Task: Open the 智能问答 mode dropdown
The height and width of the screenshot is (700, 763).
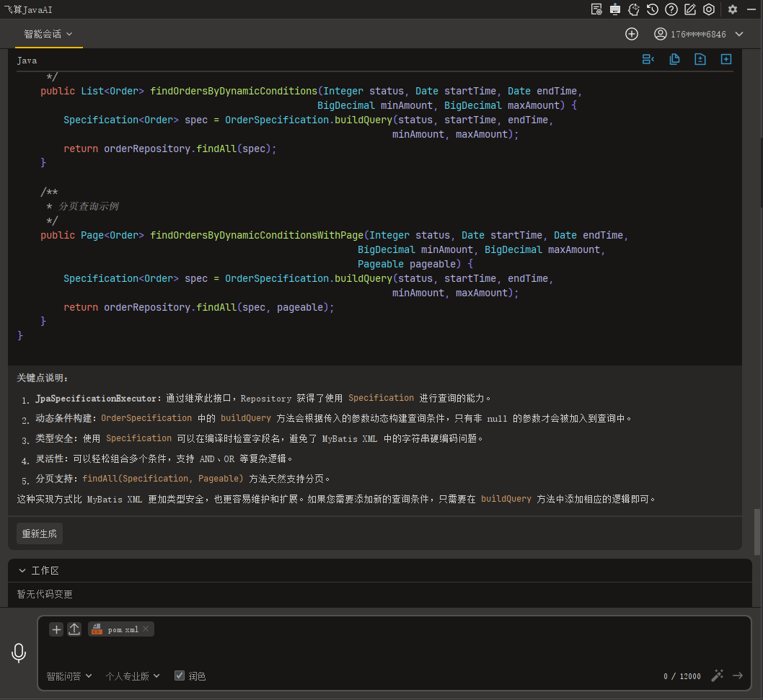Action: (x=69, y=676)
